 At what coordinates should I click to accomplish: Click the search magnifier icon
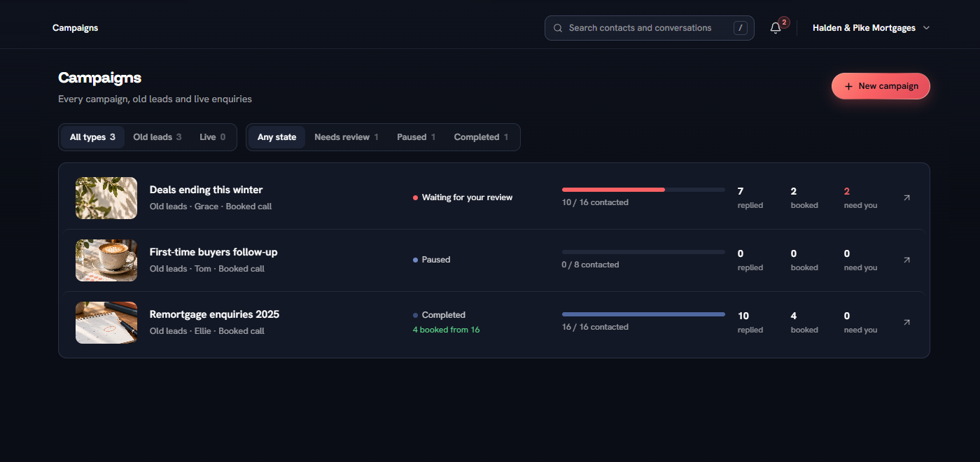click(x=558, y=28)
